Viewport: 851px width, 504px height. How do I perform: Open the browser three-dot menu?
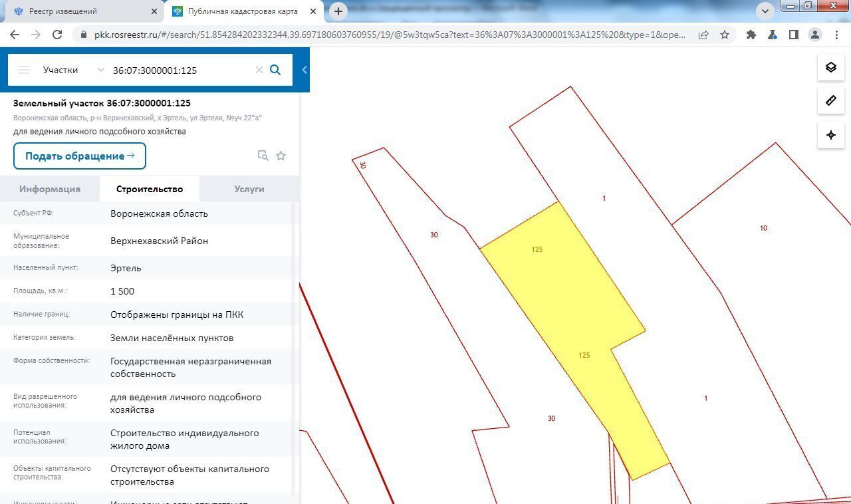point(836,35)
